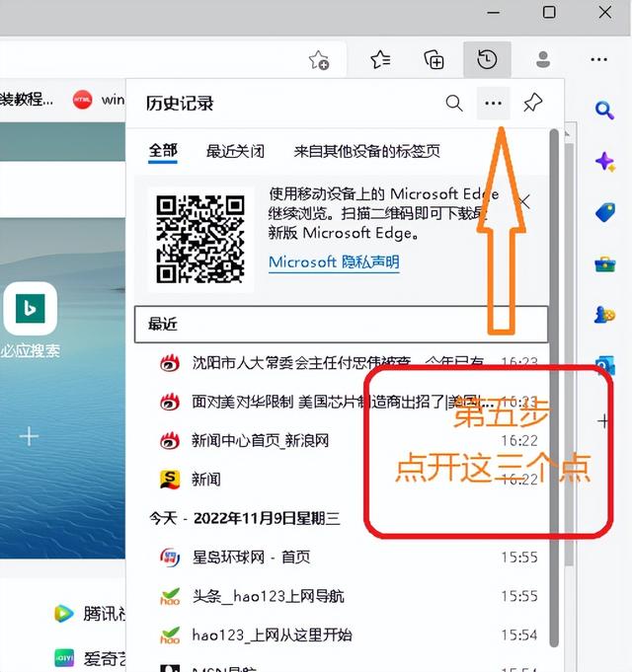Open sidebar Games icon

[604, 315]
